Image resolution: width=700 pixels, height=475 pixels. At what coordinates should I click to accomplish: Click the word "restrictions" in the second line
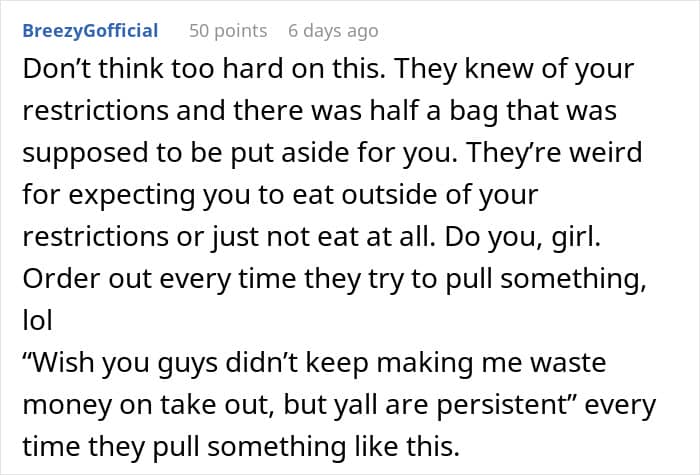[96, 110]
